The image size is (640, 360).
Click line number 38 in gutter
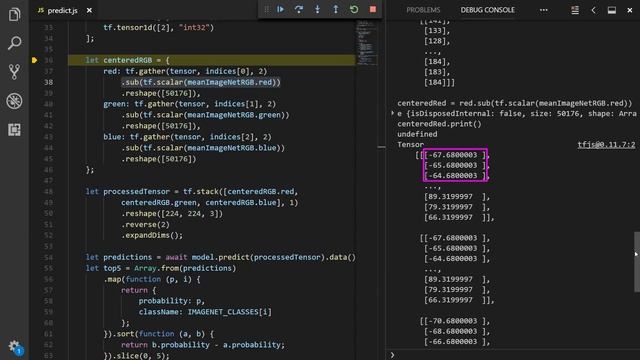click(48, 82)
